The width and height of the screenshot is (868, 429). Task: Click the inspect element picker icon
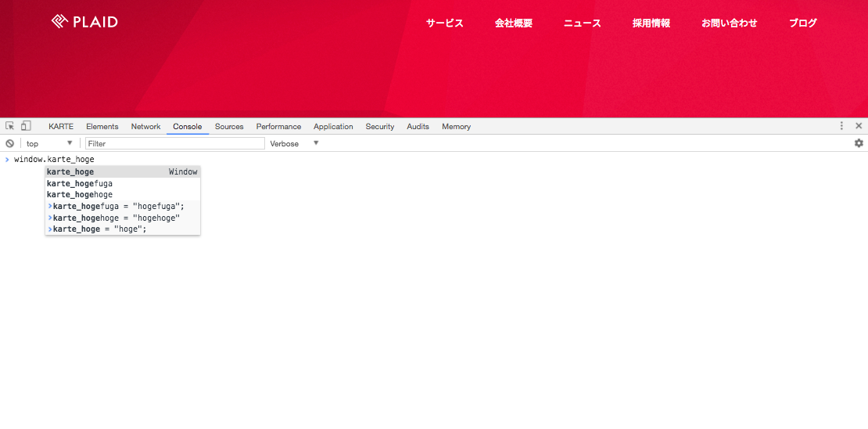(10, 126)
